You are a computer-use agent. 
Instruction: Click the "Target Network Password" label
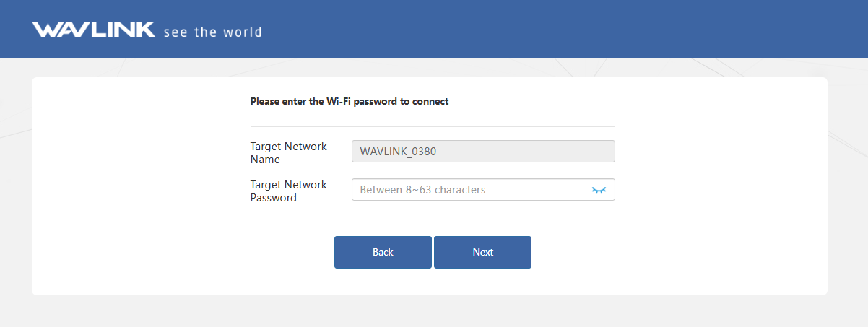coord(289,191)
